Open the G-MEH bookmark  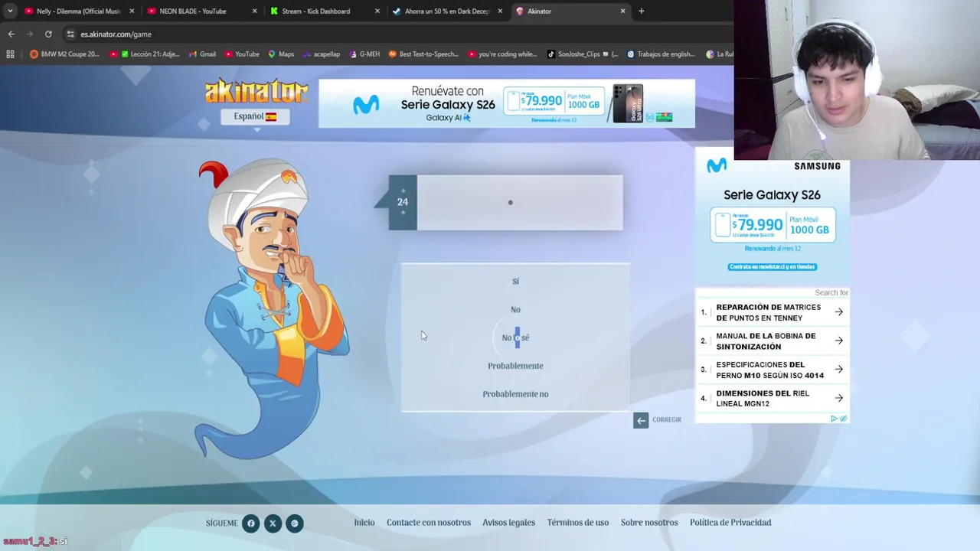point(364,54)
